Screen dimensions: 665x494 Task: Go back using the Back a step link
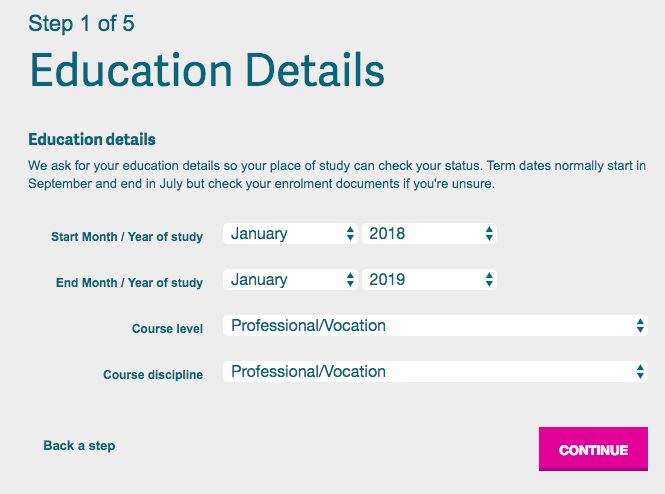click(79, 446)
